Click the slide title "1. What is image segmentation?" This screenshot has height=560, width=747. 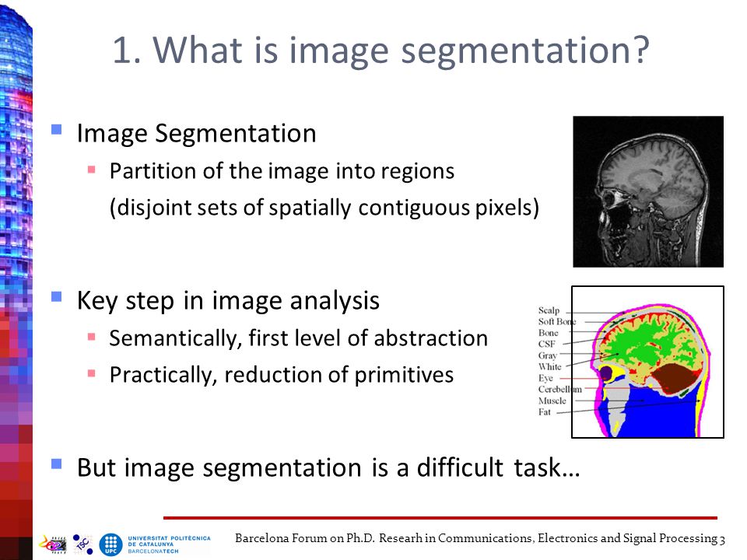[x=381, y=50]
